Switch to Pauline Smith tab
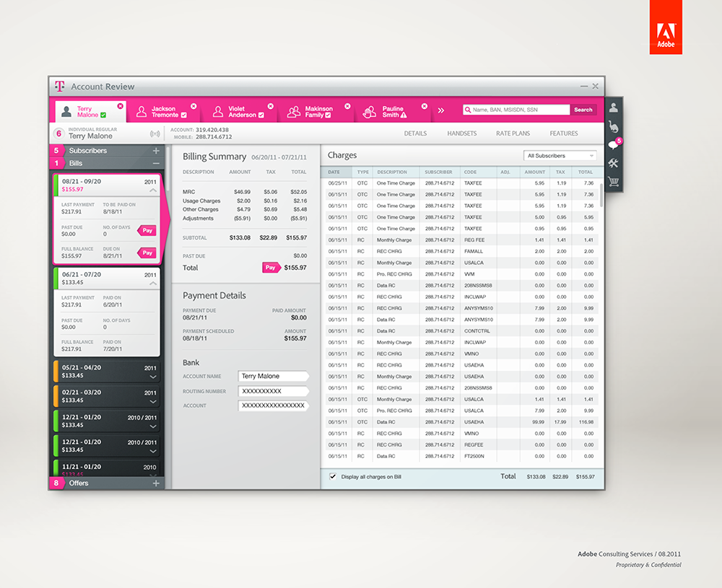Image resolution: width=722 pixels, height=588 pixels. click(x=394, y=111)
